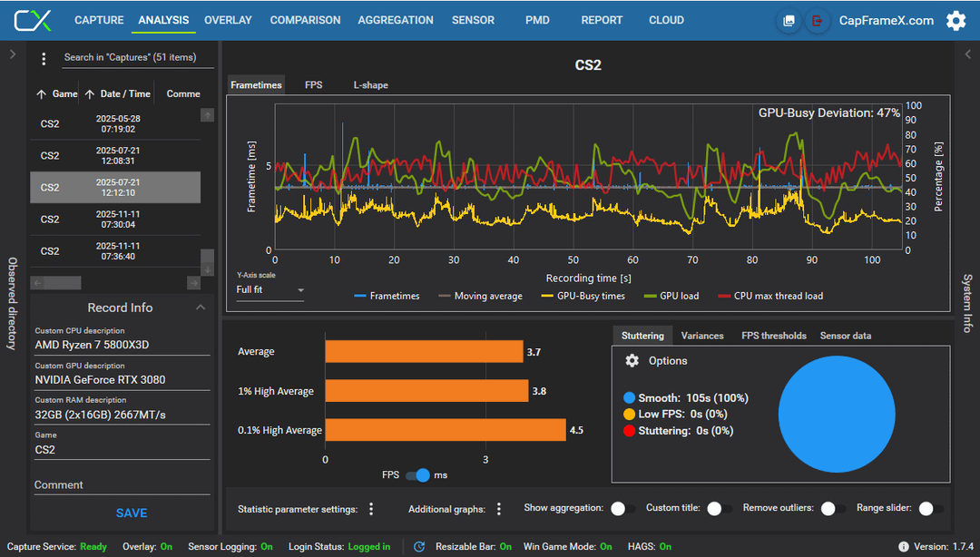Open Additional graphs three-dot menu

click(499, 509)
